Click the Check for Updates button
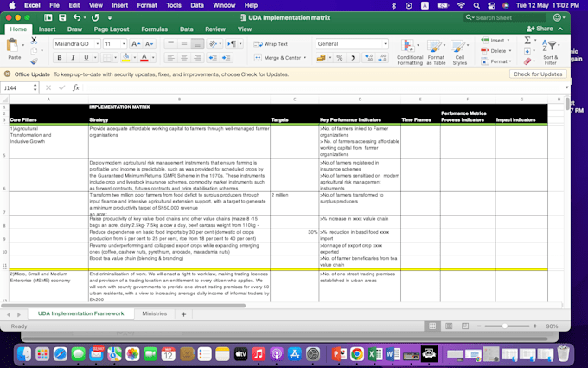 point(537,74)
